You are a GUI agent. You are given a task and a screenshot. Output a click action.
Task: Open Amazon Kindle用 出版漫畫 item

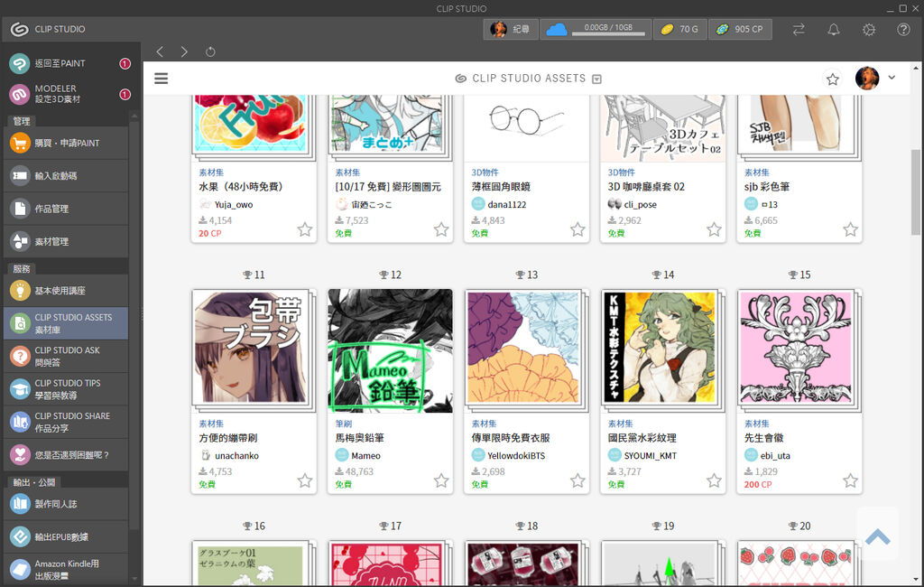66,569
